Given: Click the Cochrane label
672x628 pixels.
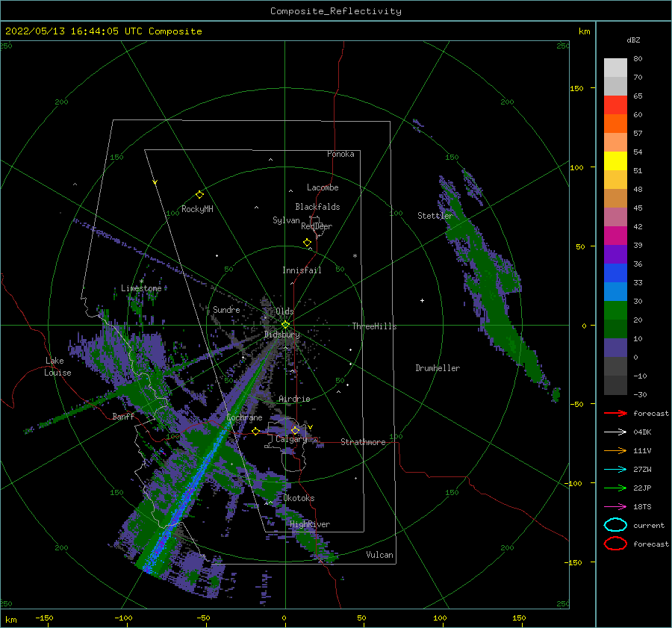Looking at the screenshot, I should pyautogui.click(x=244, y=417).
